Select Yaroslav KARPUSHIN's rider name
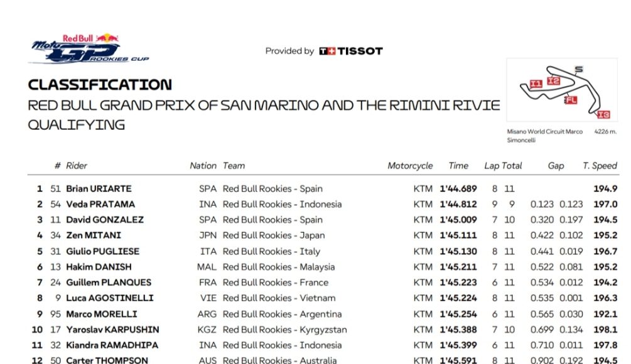 pyautogui.click(x=112, y=329)
